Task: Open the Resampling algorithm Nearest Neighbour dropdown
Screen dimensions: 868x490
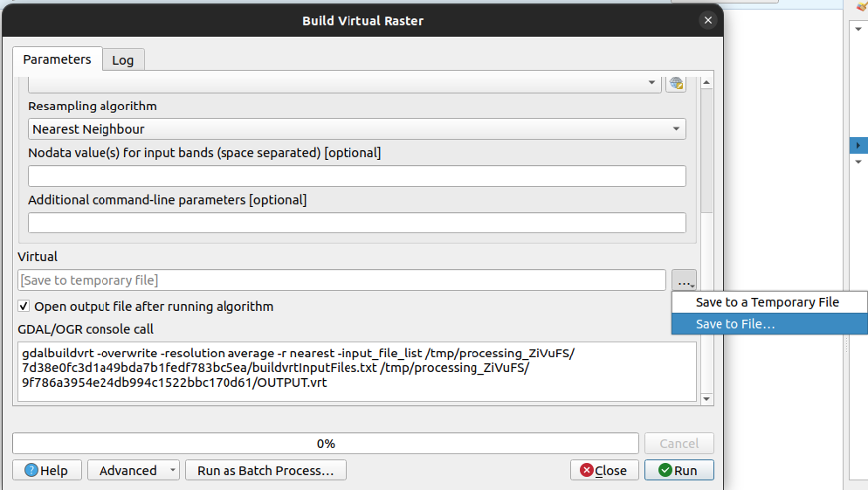Action: click(356, 129)
